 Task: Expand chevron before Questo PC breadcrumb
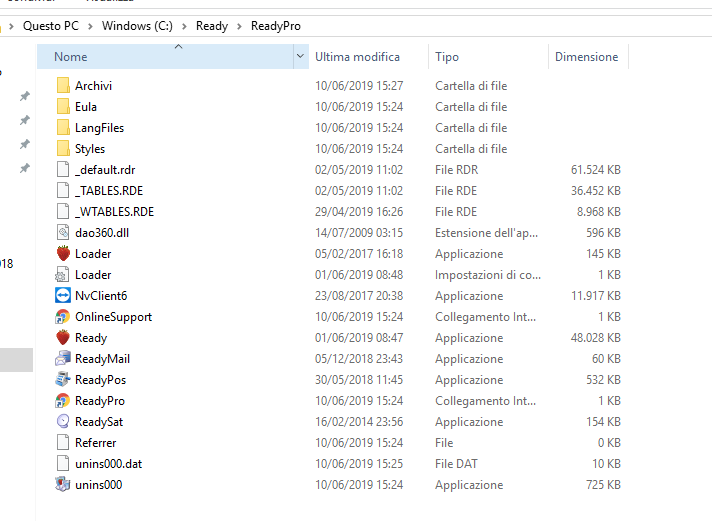[x=12, y=26]
